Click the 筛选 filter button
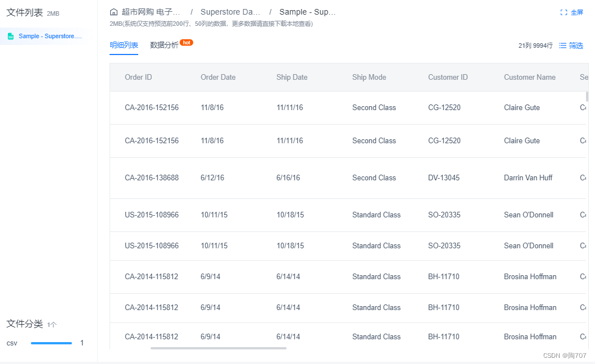 pyautogui.click(x=571, y=46)
